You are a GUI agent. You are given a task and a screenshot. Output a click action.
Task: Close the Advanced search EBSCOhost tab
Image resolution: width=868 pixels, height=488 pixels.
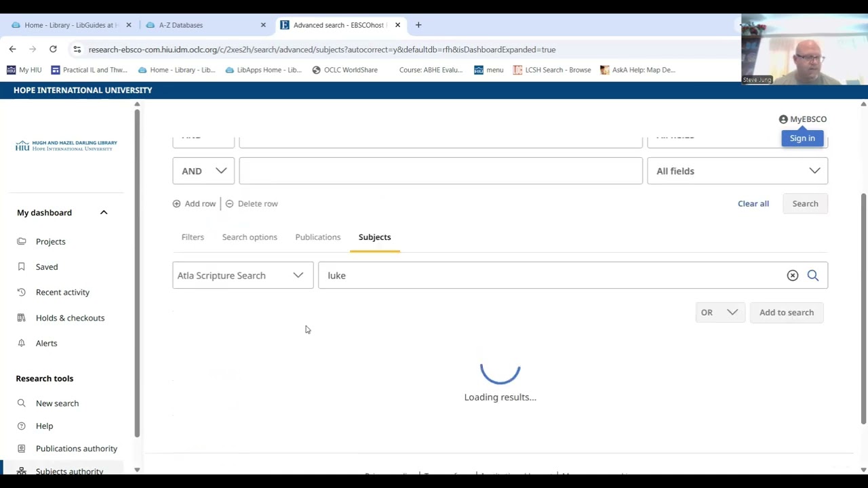[397, 25]
